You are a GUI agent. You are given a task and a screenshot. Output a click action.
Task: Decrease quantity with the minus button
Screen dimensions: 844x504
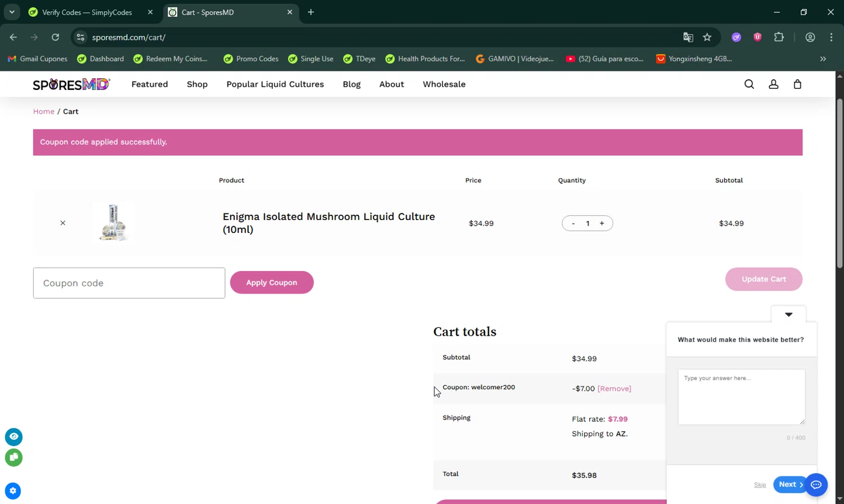click(x=573, y=223)
